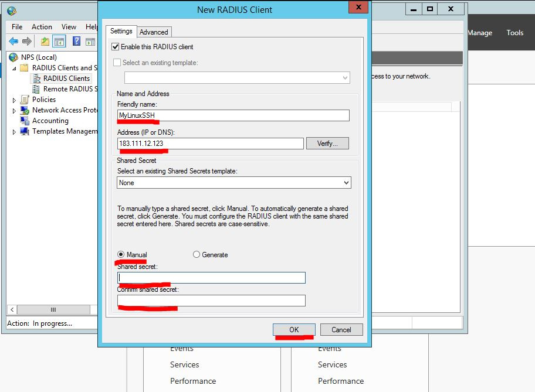This screenshot has height=392, width=535.
Task: Select RADIUS Clients tree item
Action: 66,79
